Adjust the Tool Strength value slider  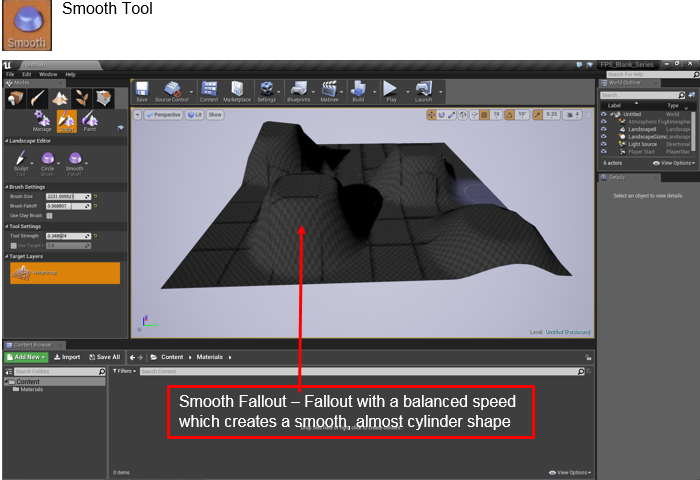tap(68, 236)
